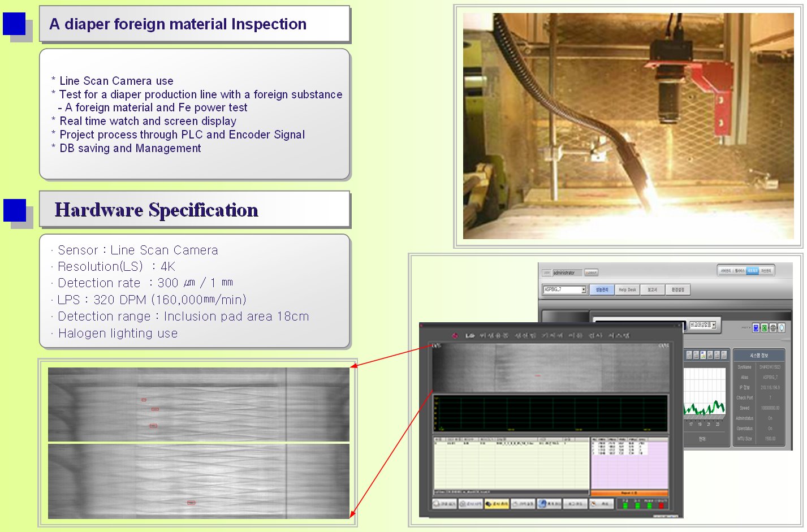
Task: Click the 'Speed' row label
Action: click(744, 408)
